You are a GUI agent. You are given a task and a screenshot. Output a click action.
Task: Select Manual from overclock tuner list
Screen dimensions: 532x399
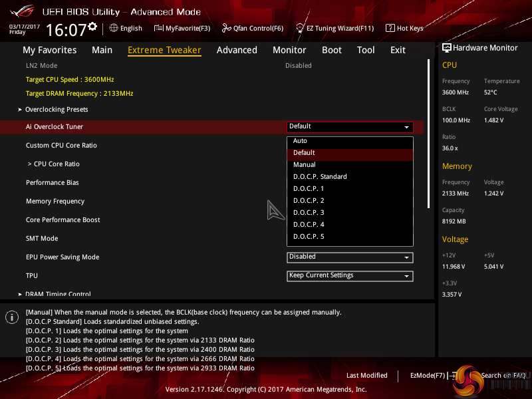click(x=305, y=165)
